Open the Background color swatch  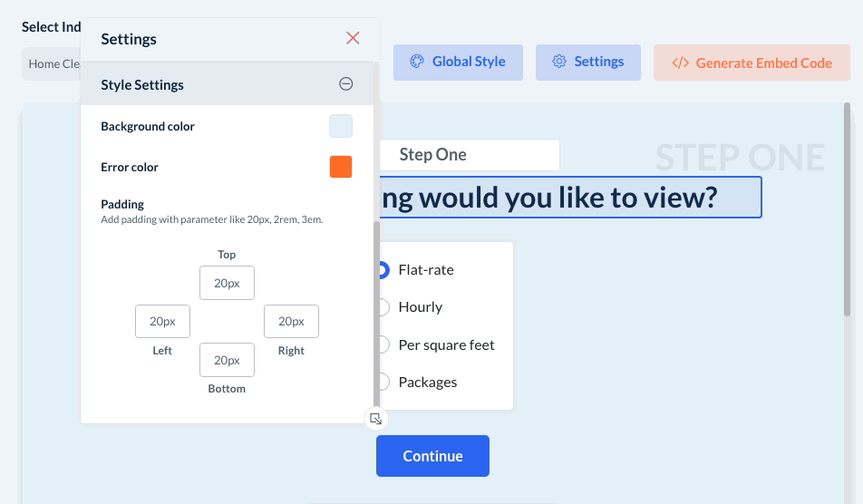[x=341, y=126]
